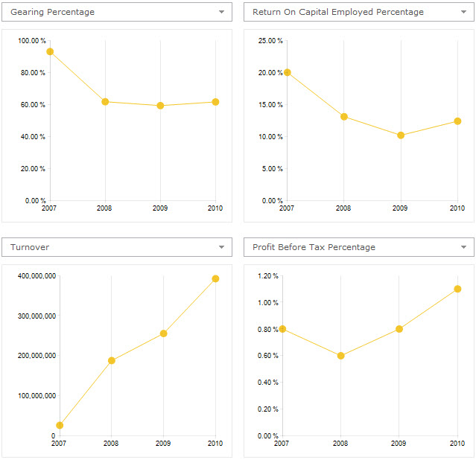
Task: Expand the Return On Capital Employed dropdown
Action: click(x=463, y=13)
